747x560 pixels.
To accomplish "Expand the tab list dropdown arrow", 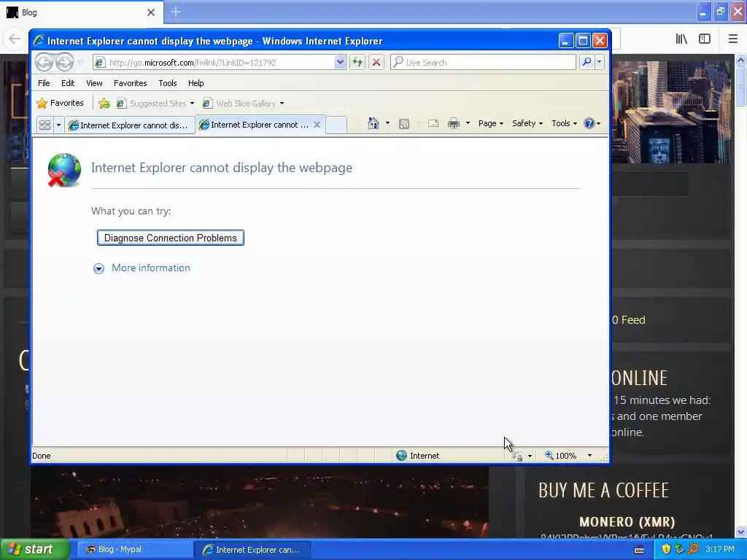I will point(58,125).
